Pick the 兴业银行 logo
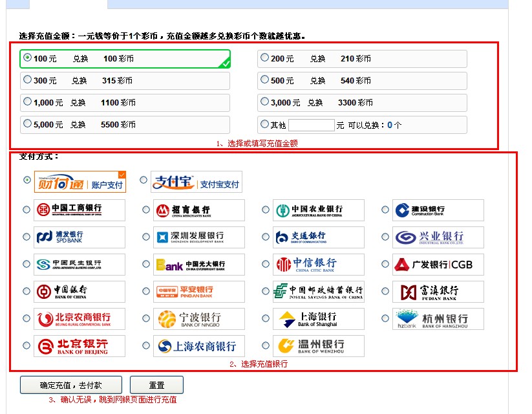The width and height of the screenshot is (532, 414). 438,237
